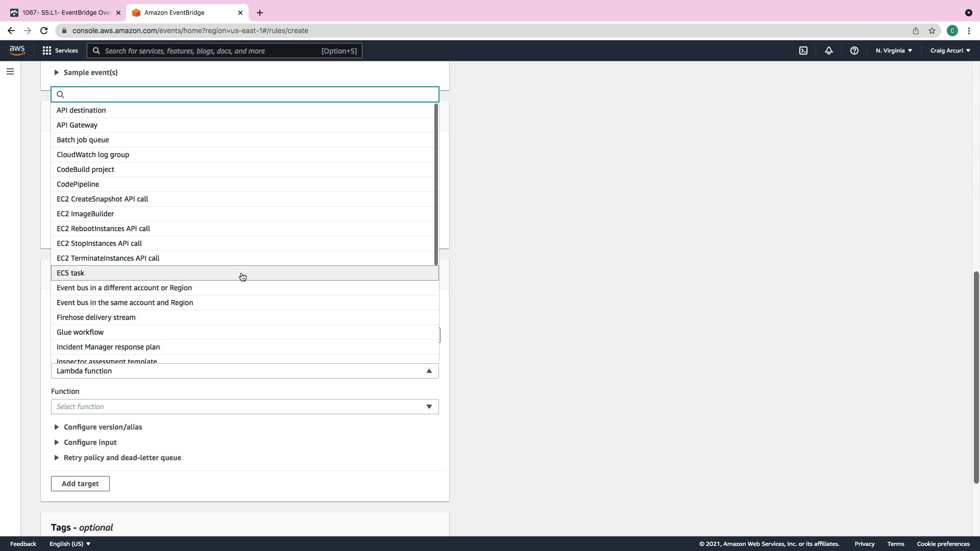This screenshot has width=980, height=551.
Task: Open the hamburger side navigation menu
Action: tap(10, 71)
